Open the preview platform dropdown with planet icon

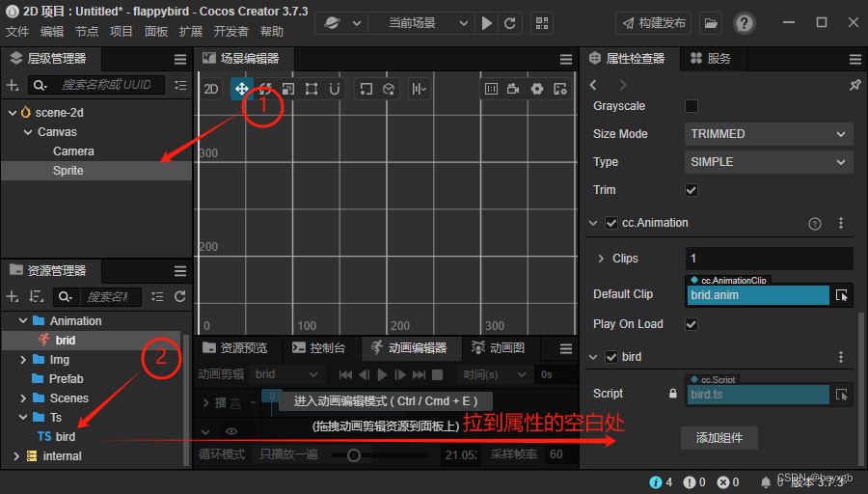click(x=341, y=23)
